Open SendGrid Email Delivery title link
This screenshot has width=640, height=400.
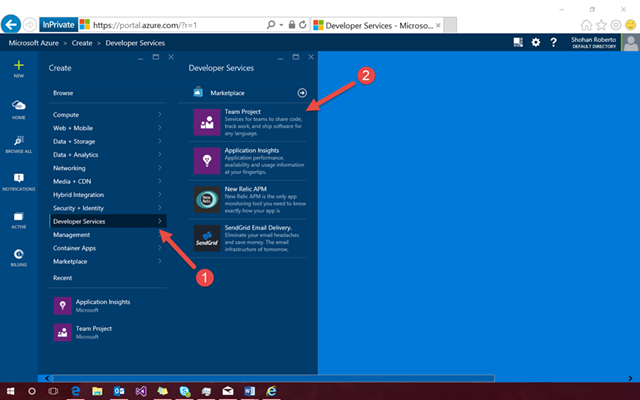(x=258, y=228)
